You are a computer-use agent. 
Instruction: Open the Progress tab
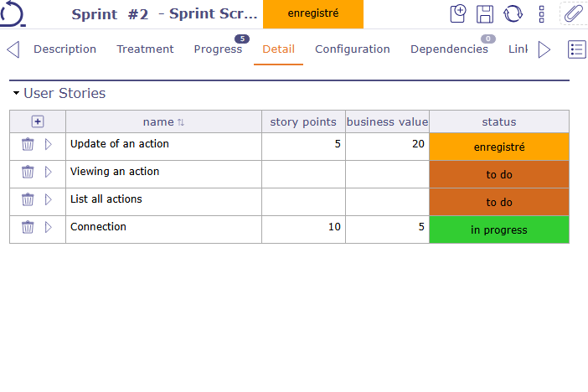click(218, 49)
